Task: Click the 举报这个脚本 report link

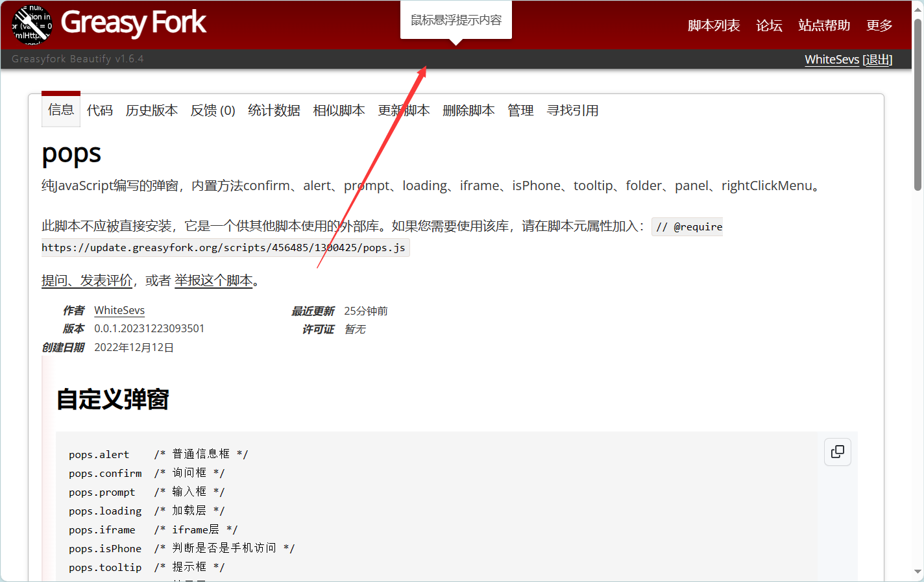Action: pos(213,280)
